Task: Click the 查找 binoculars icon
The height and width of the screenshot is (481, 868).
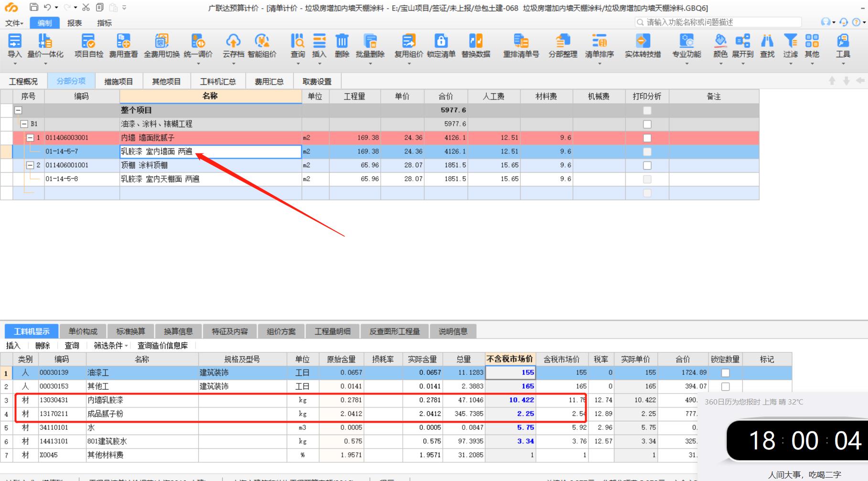Action: [x=767, y=41]
